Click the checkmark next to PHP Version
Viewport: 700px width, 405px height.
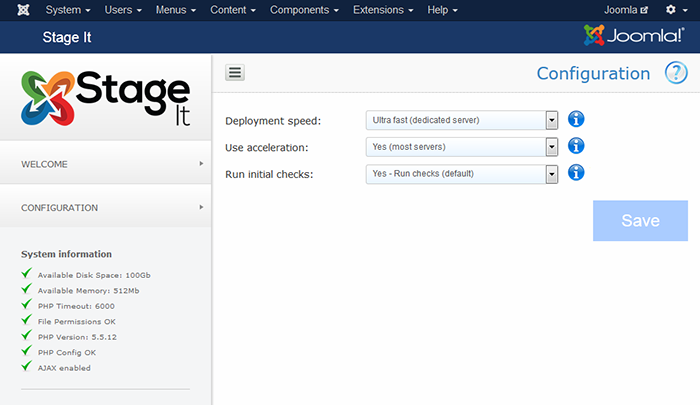pos(27,335)
